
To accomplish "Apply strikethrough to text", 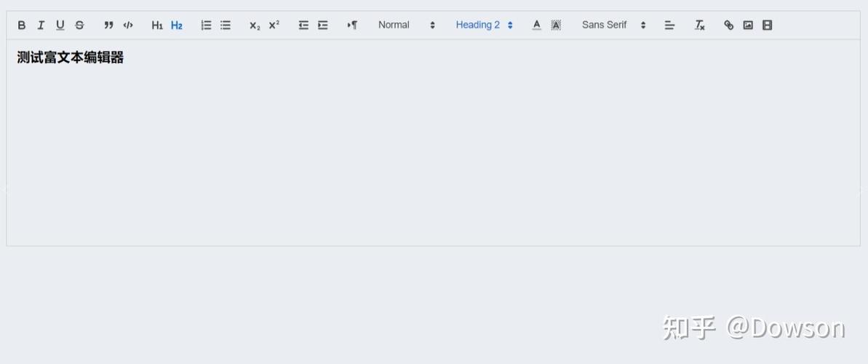I will [x=79, y=25].
